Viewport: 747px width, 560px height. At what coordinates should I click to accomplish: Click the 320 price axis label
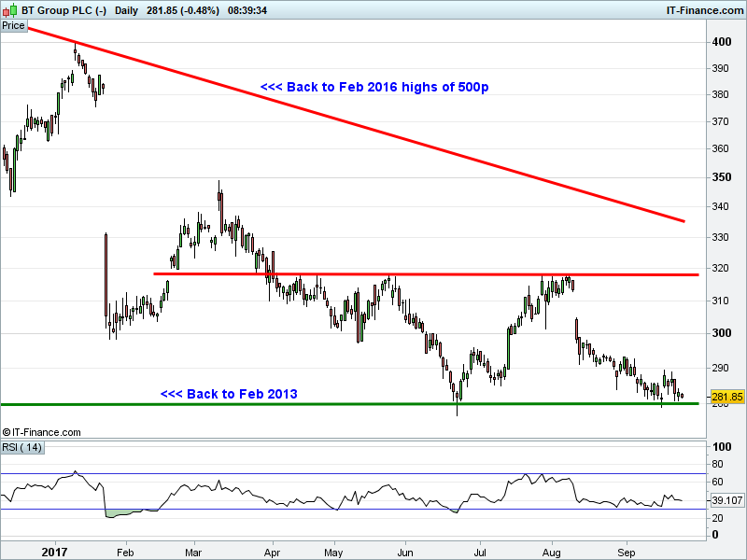tap(721, 268)
